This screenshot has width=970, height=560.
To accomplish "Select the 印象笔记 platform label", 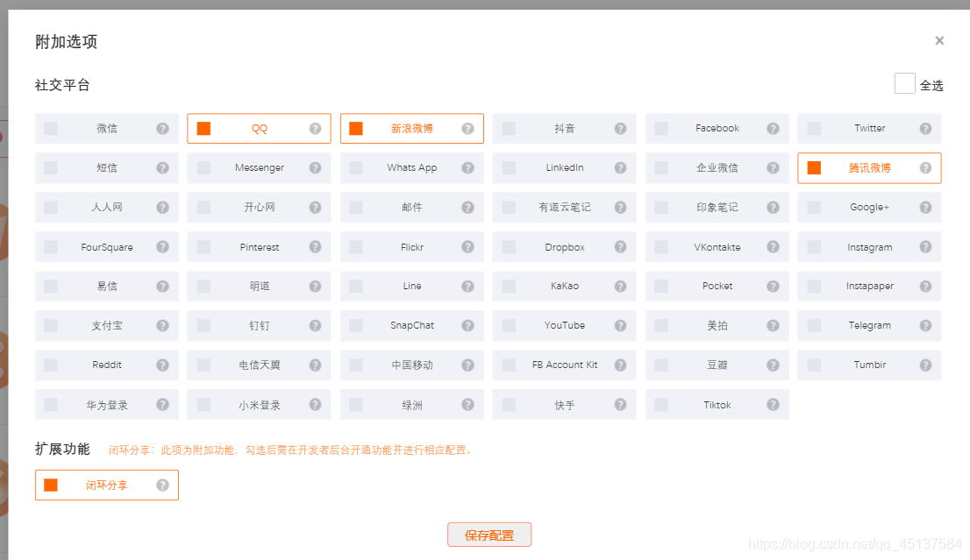I will 717,207.
